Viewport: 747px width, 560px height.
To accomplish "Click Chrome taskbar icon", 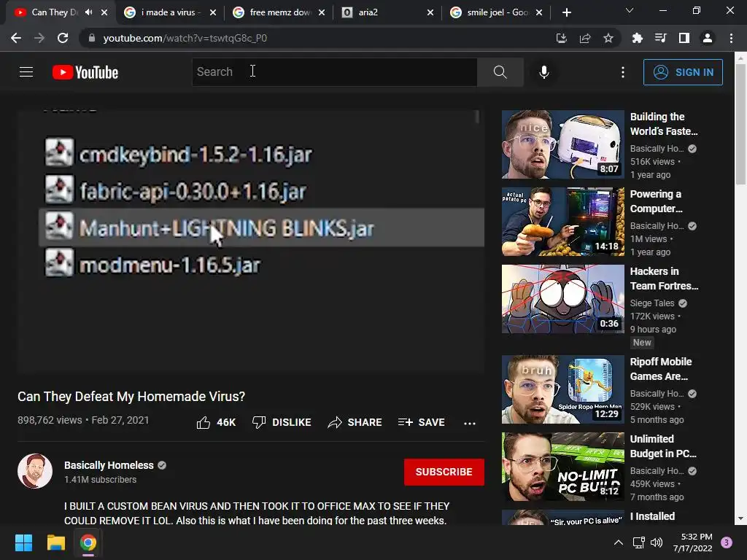I will [x=88, y=542].
